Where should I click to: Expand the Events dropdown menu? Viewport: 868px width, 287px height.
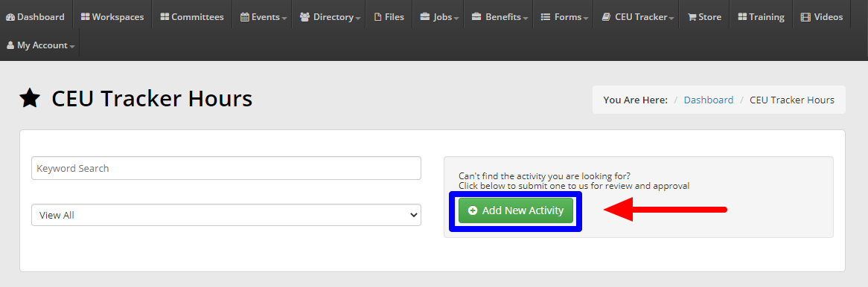(x=264, y=17)
